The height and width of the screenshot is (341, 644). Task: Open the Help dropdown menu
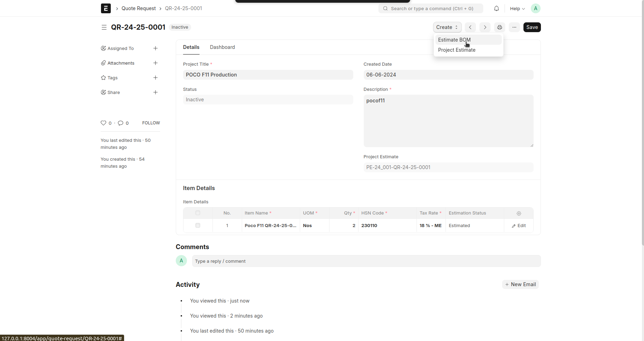pos(517,8)
